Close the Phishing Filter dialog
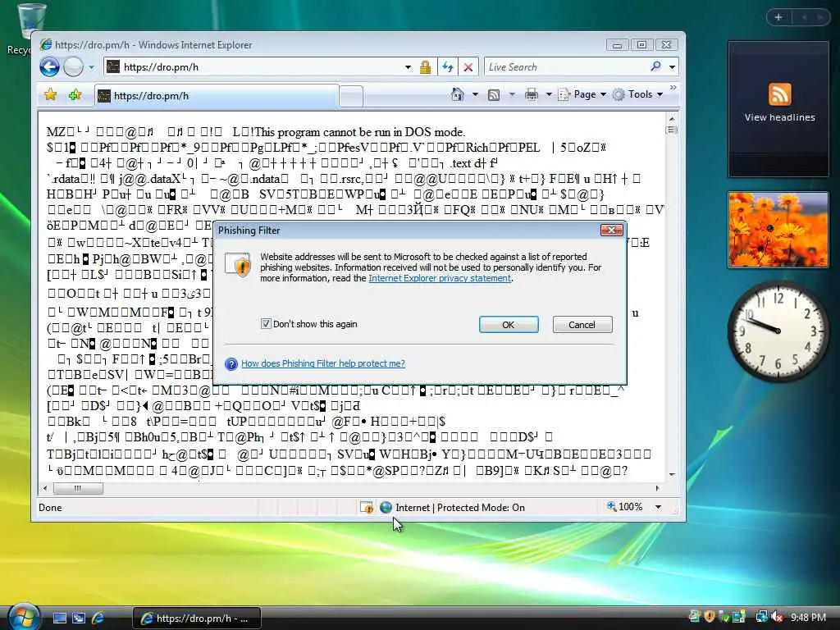The image size is (840, 630). tap(611, 231)
